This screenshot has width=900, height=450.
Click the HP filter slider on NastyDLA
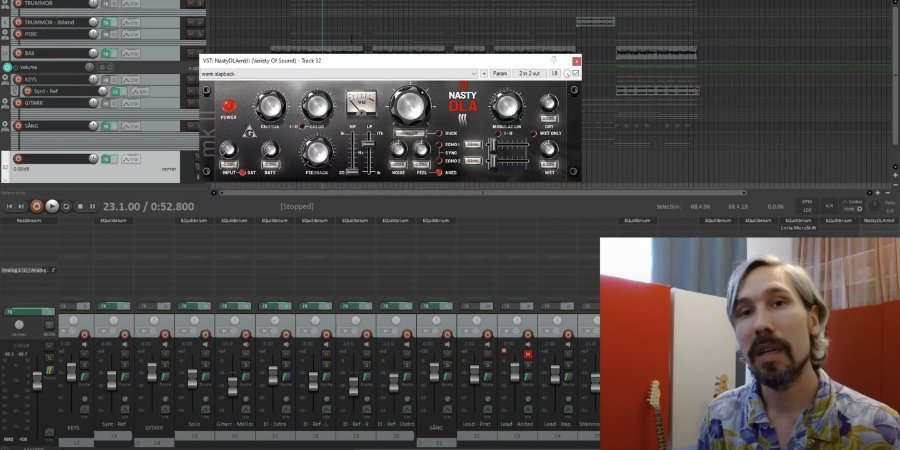[354, 171]
